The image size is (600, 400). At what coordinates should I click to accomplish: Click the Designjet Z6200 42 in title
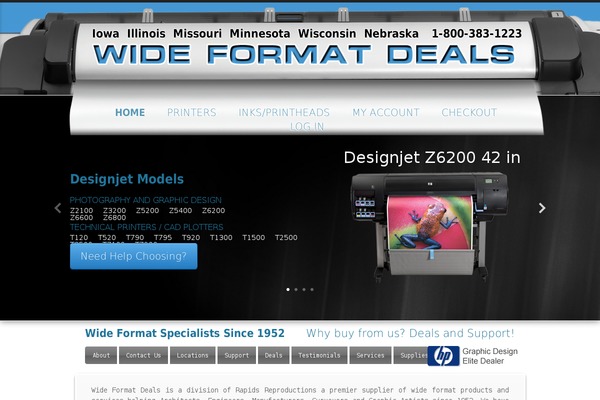pyautogui.click(x=432, y=157)
